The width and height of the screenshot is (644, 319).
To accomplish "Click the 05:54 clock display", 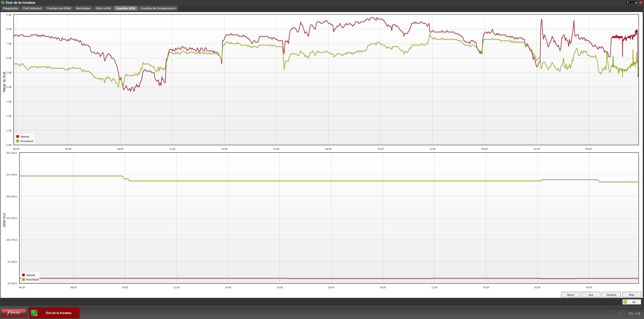I will 634,313.
